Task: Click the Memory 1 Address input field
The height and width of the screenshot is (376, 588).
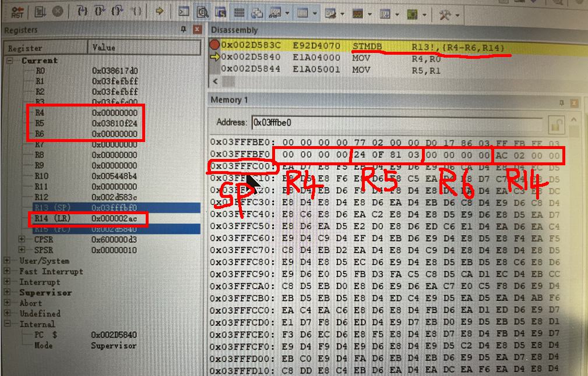Action: [397, 123]
